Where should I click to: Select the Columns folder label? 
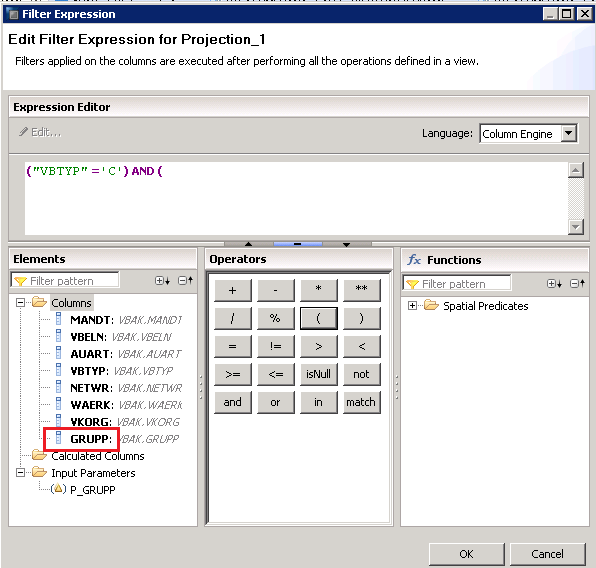(x=71, y=303)
